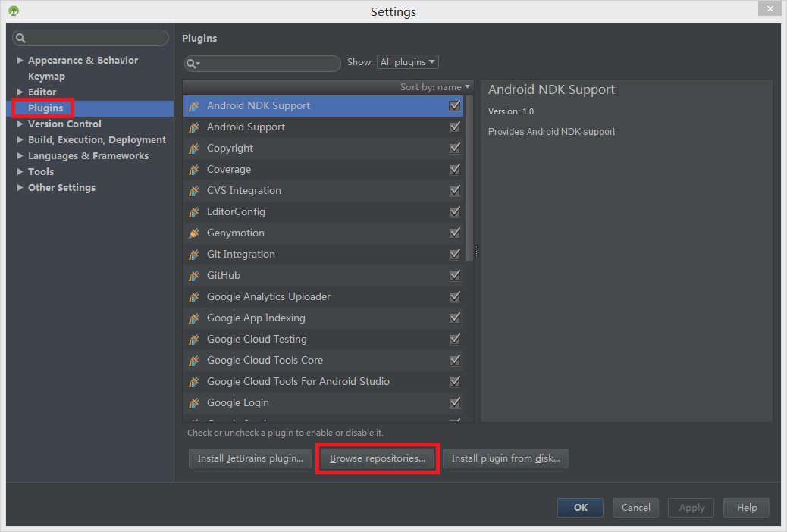Click the GitHub plugin icon
The height and width of the screenshot is (532, 787).
point(194,276)
